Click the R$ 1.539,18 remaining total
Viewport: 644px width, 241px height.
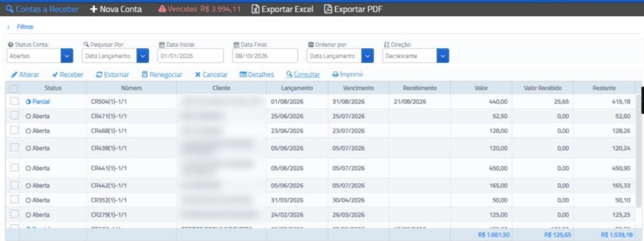pos(617,235)
